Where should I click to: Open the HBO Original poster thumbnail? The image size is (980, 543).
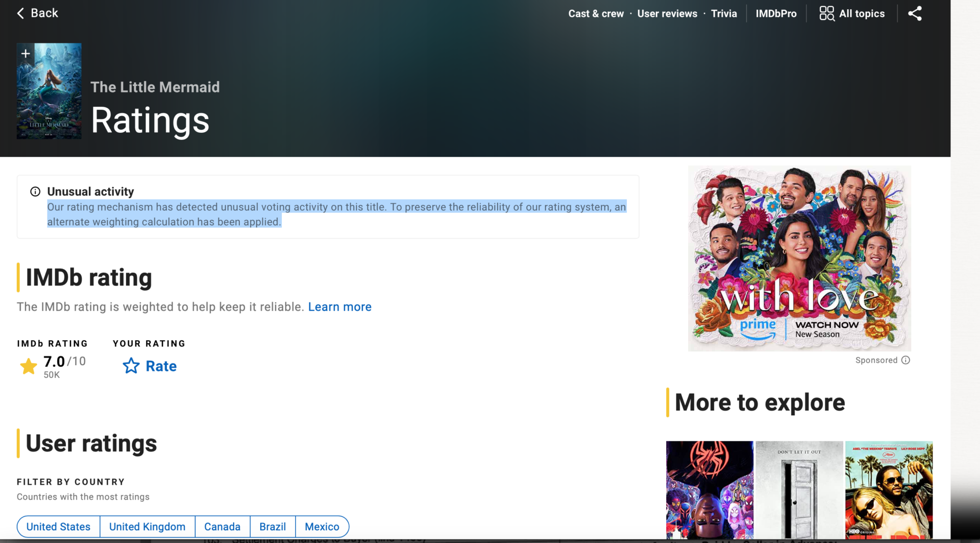coord(889,490)
